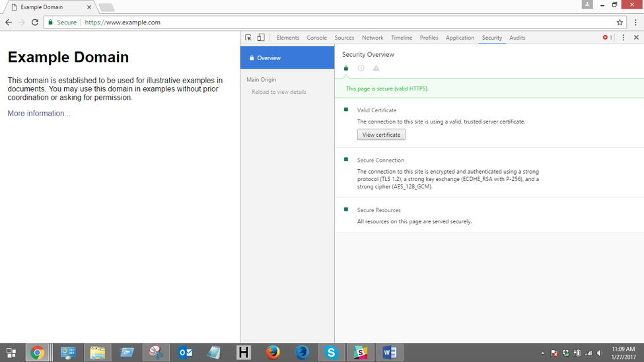Screen dimensions: 644x362
Task: Switch to the Application tab
Action: click(x=460, y=38)
